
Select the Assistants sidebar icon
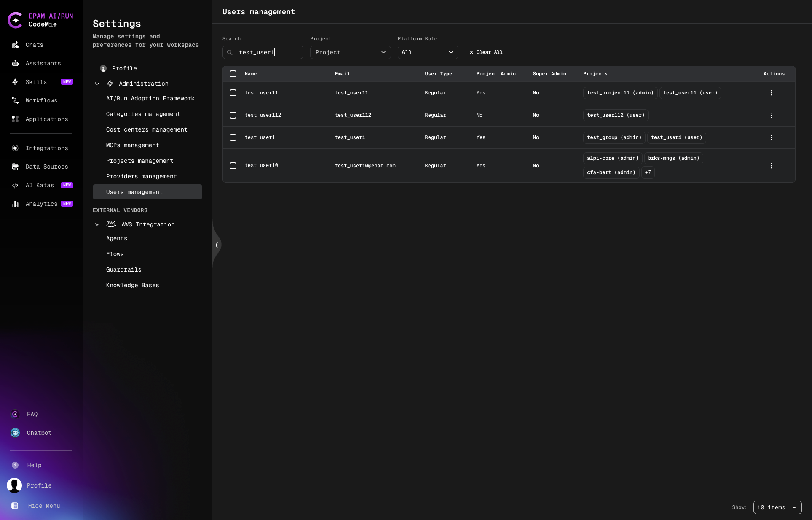point(43,63)
